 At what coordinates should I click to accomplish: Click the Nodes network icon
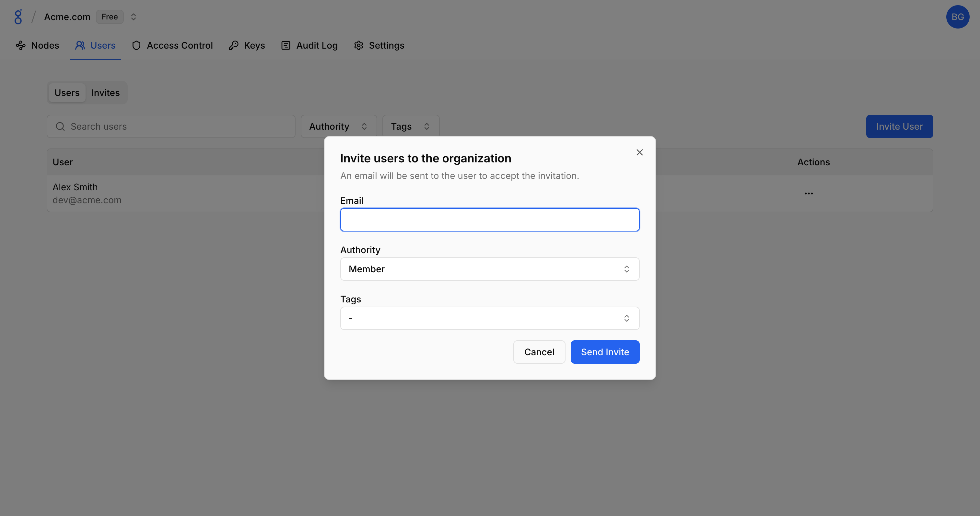coord(20,46)
